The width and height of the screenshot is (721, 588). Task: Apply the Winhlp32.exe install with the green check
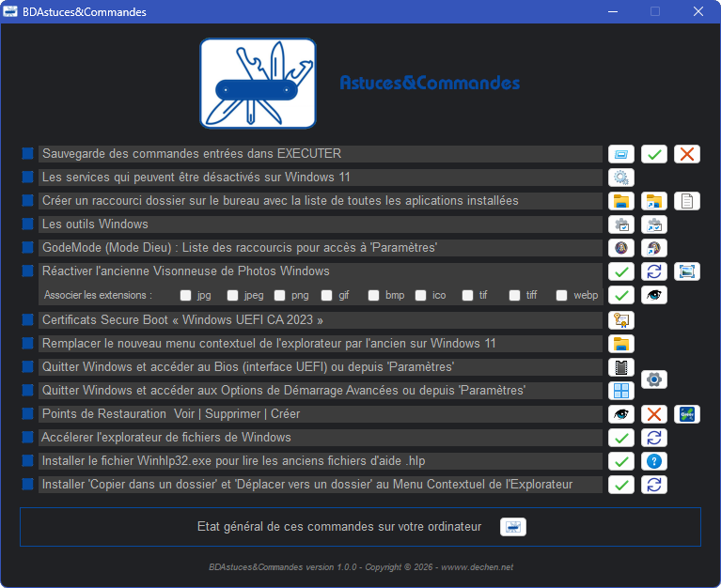coord(620,461)
